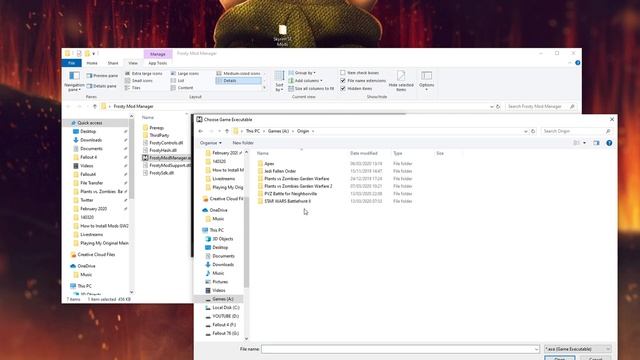640x360 pixels.
Task: Toggle the Preview pane in ribbon
Action: click(102, 76)
